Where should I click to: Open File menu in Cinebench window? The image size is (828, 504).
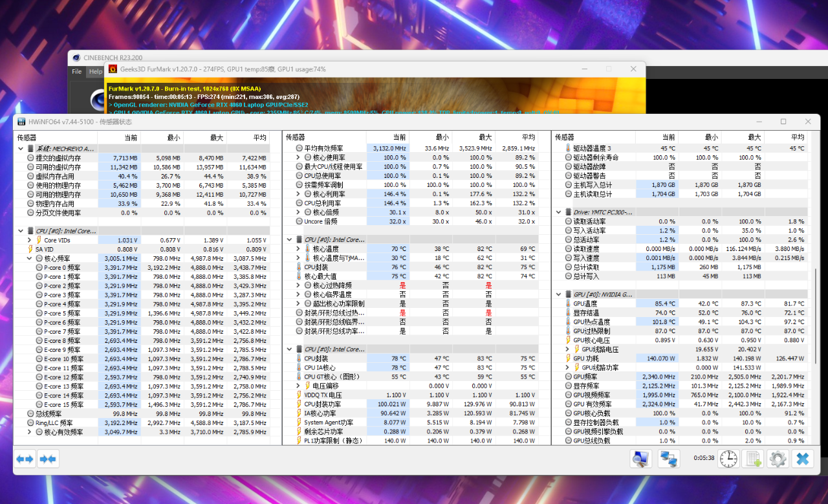pos(76,72)
